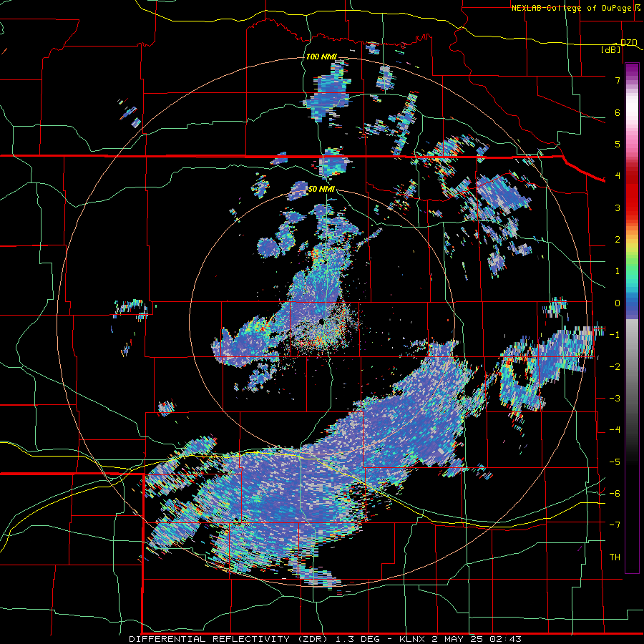Click the "100 NMI" range ring label

click(x=321, y=57)
